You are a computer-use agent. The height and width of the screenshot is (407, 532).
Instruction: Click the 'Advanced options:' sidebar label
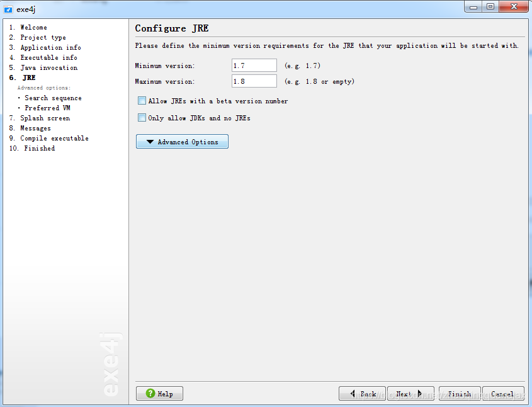click(x=44, y=88)
